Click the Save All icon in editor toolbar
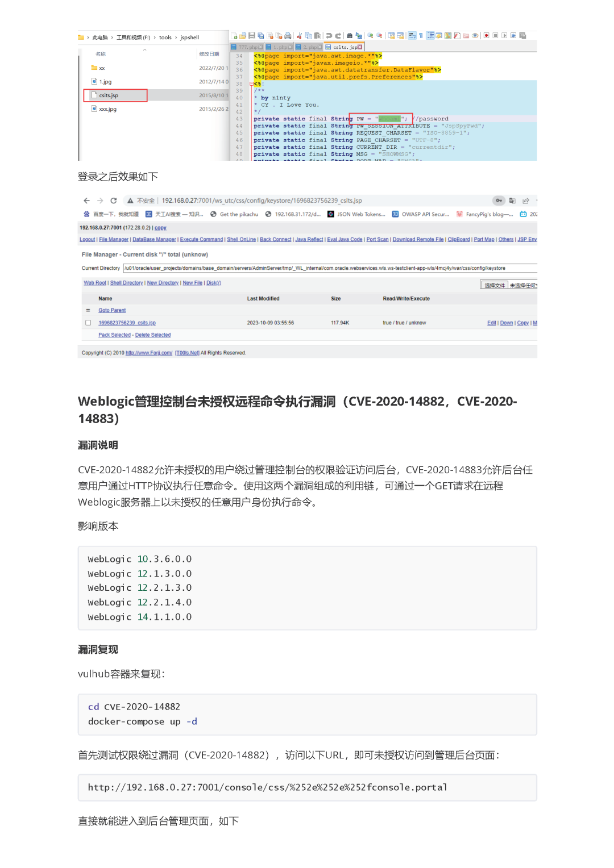Viewport: 614px width, 868px height. (261, 36)
